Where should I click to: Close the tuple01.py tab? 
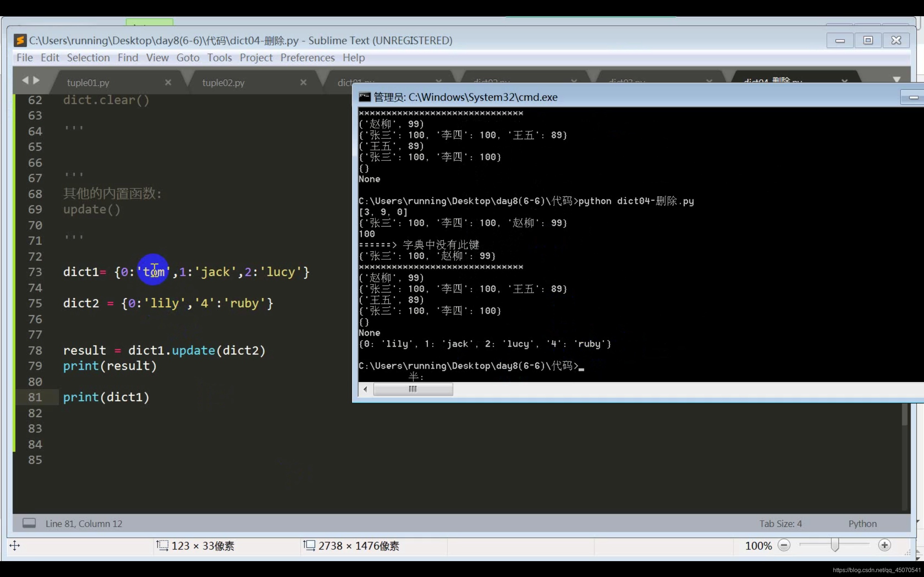pos(168,83)
